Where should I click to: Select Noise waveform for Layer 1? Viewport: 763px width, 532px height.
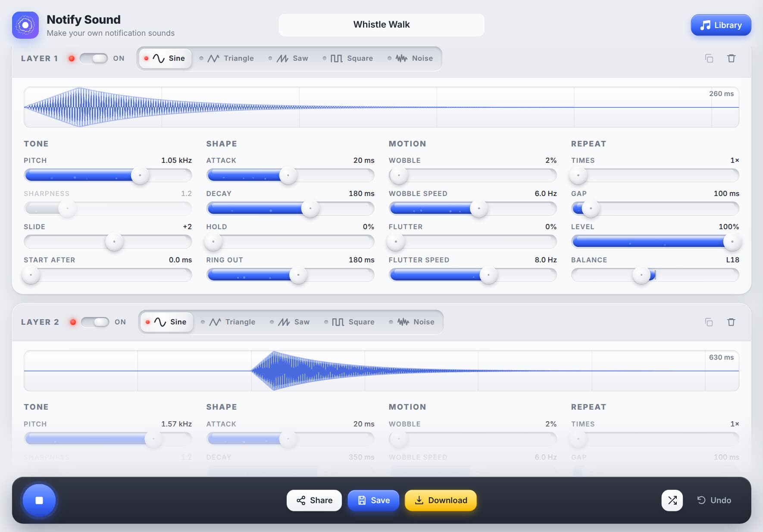pyautogui.click(x=410, y=58)
